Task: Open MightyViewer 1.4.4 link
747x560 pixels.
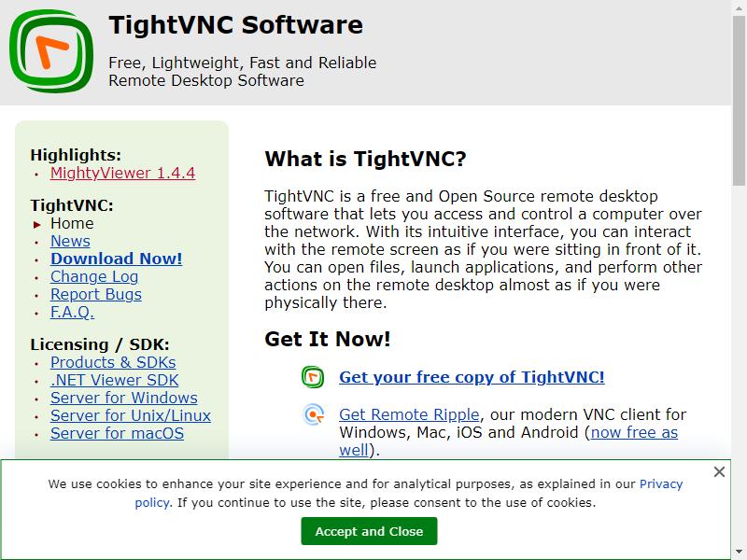Action: pyautogui.click(x=122, y=173)
